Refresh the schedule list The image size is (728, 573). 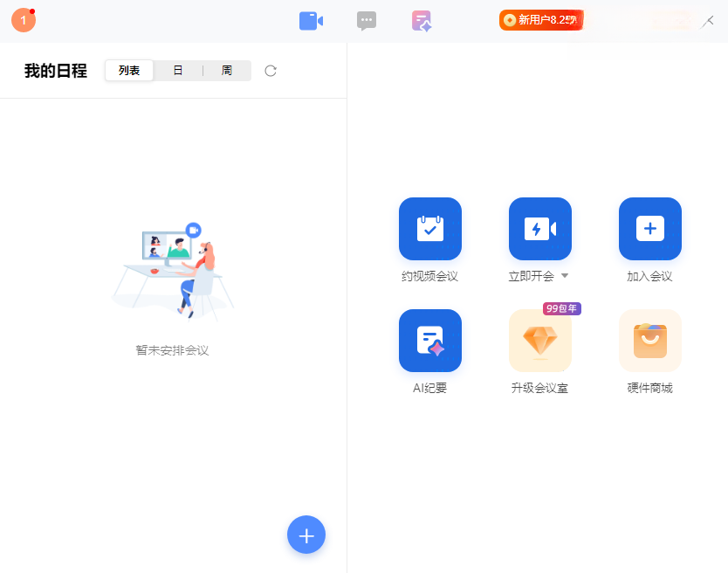[x=271, y=71]
